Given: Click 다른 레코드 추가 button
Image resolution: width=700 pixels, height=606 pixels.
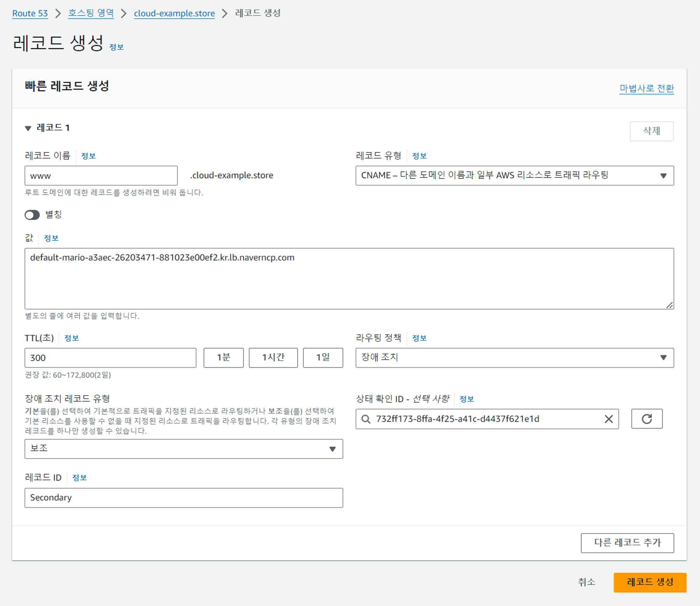Looking at the screenshot, I should click(x=627, y=543).
